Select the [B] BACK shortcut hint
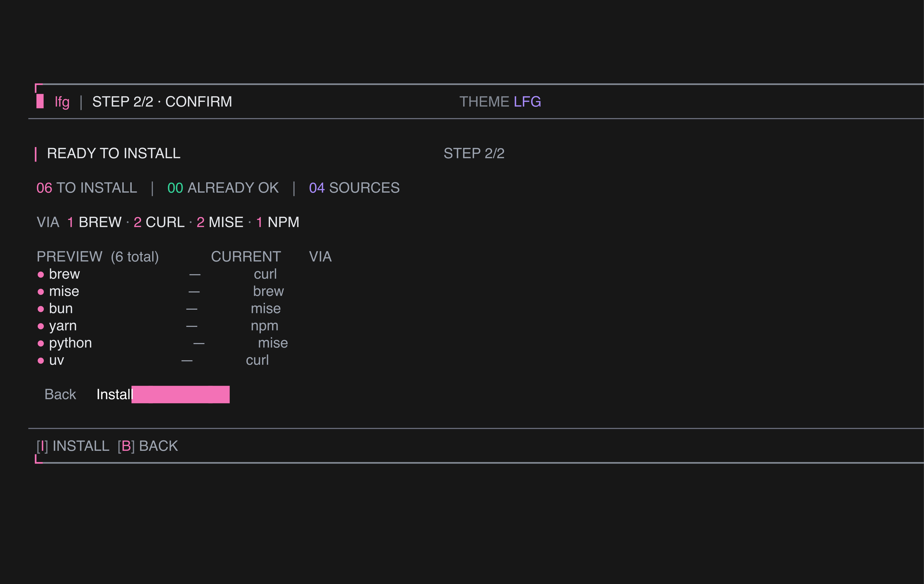 click(148, 446)
